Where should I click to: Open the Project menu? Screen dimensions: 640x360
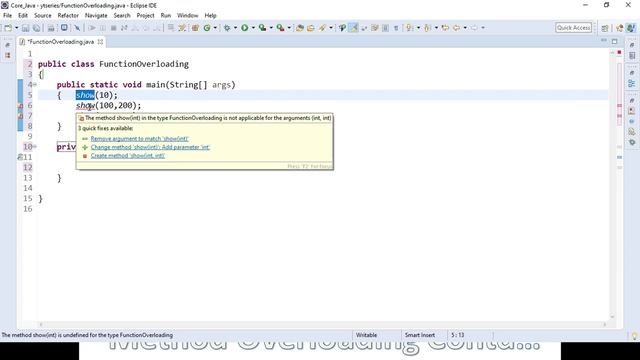[145, 16]
